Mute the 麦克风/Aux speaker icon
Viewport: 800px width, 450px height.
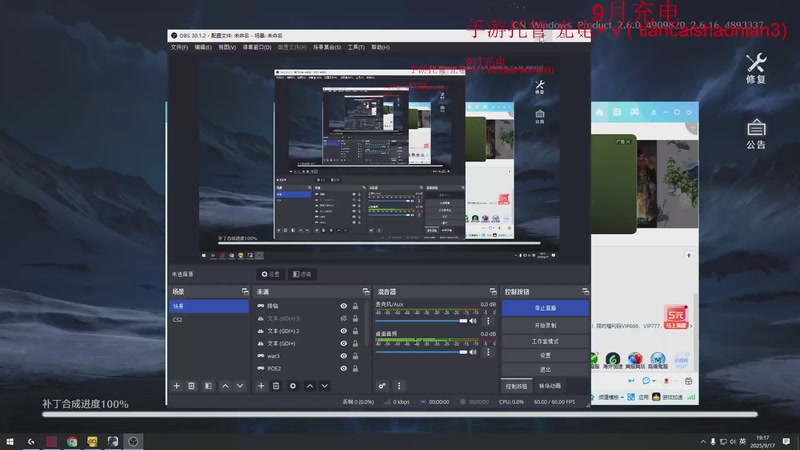473,321
